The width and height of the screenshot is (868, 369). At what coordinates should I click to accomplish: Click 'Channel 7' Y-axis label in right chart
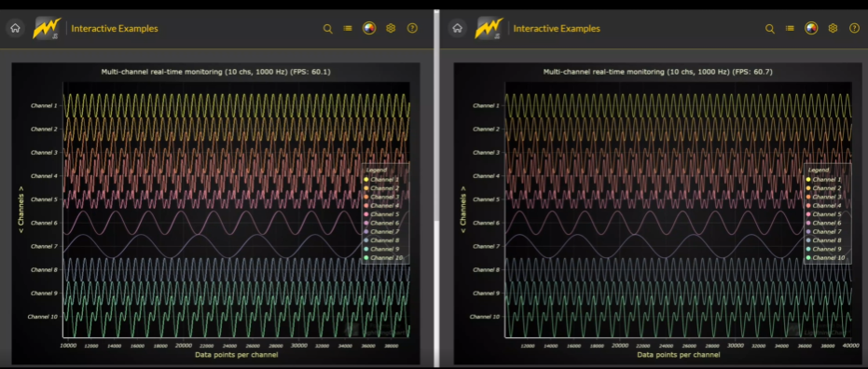[486, 246]
